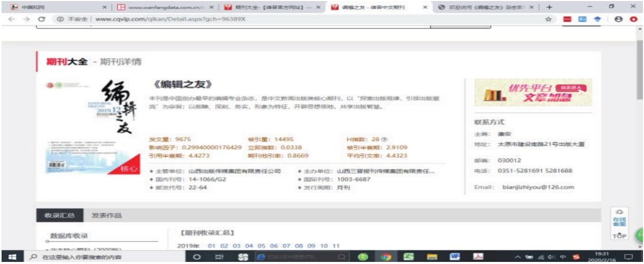Viewport: 644px width, 264px height.
Task: Click the Windows taskbar search box
Action: click(x=94, y=257)
